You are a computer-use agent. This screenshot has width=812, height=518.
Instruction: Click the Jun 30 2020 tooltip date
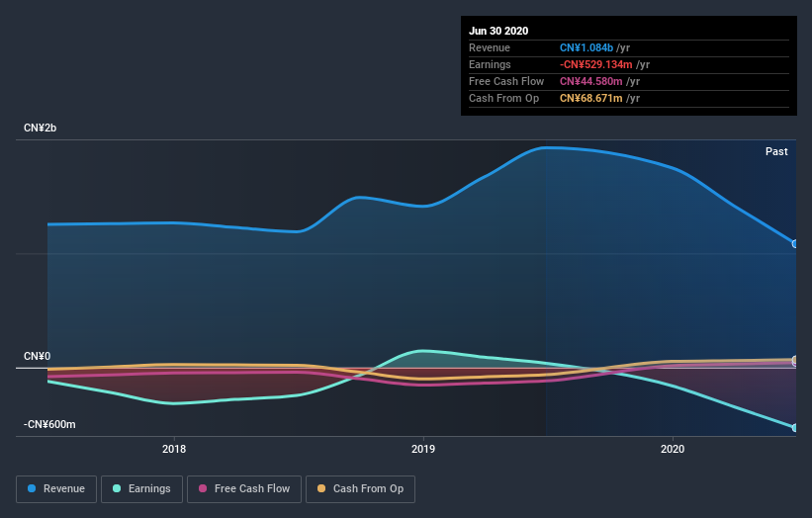coord(498,31)
